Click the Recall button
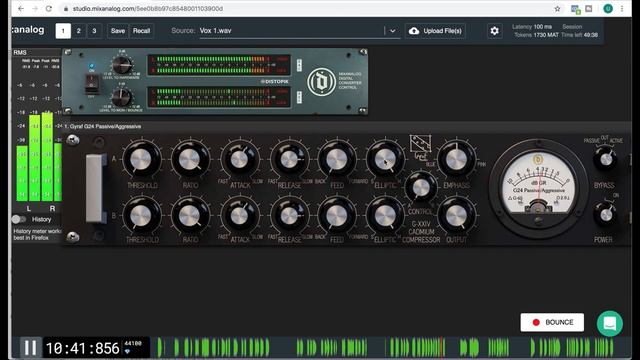Image resolution: width=640 pixels, height=360 pixels. click(x=141, y=31)
